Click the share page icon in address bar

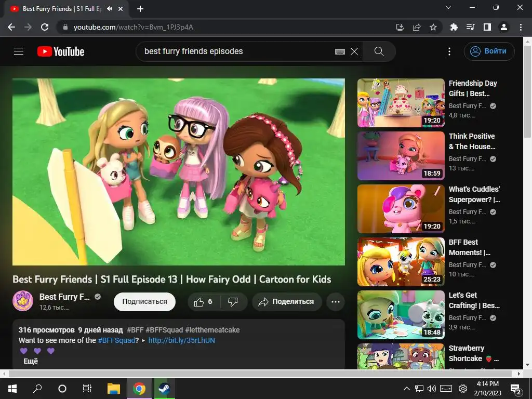coord(417,27)
